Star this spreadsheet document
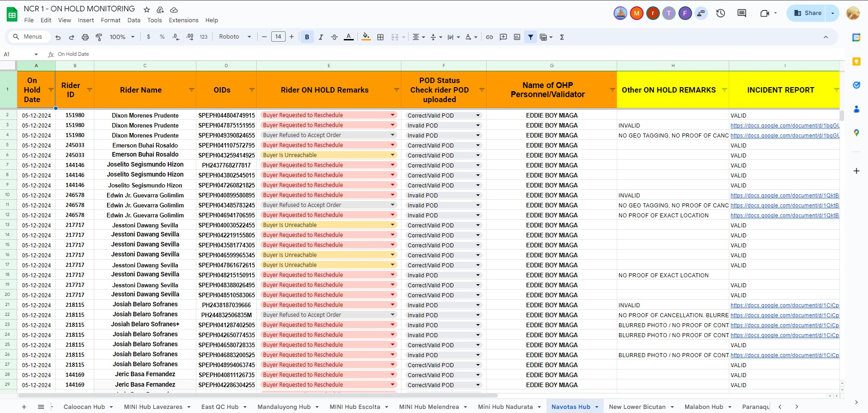 (x=146, y=10)
